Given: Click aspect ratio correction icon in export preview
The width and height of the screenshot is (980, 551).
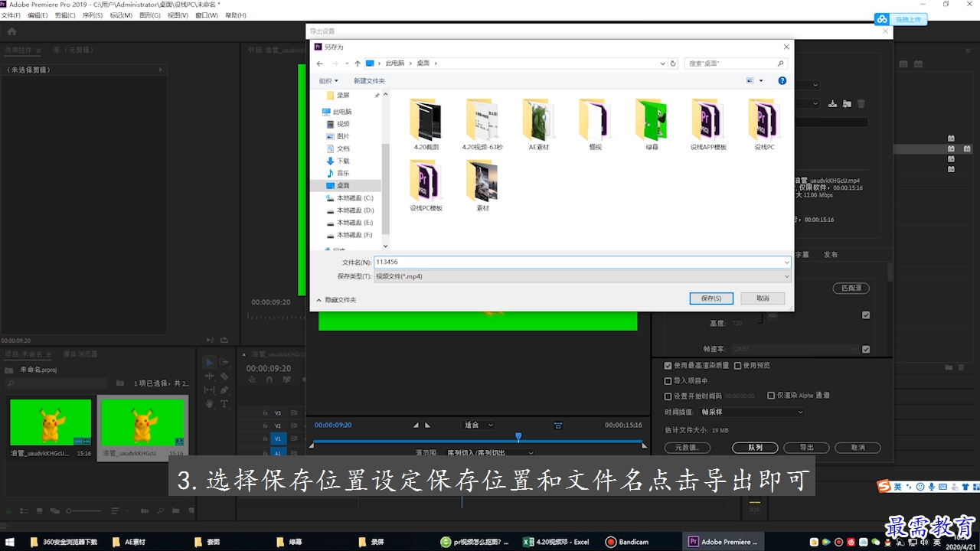Looking at the screenshot, I should 558,425.
